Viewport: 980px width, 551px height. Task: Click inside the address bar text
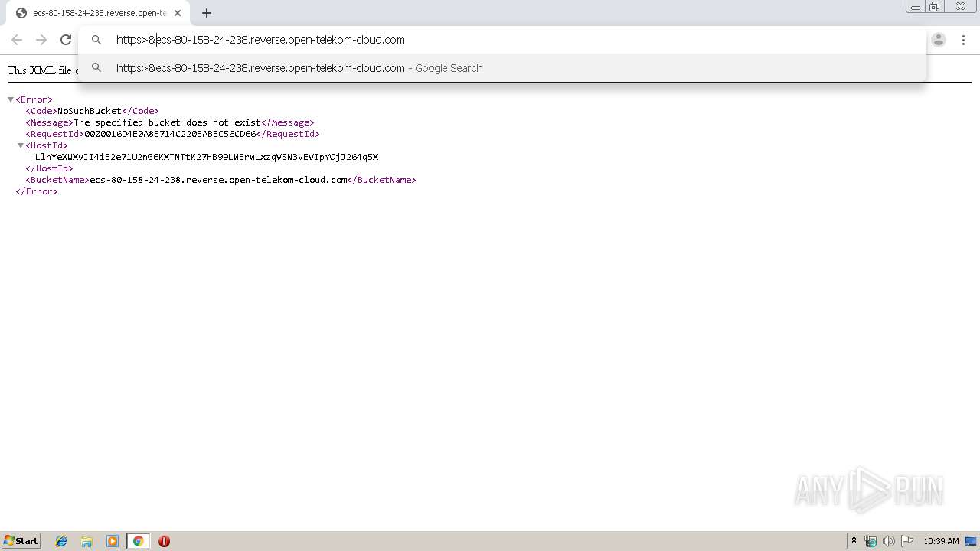(x=260, y=40)
